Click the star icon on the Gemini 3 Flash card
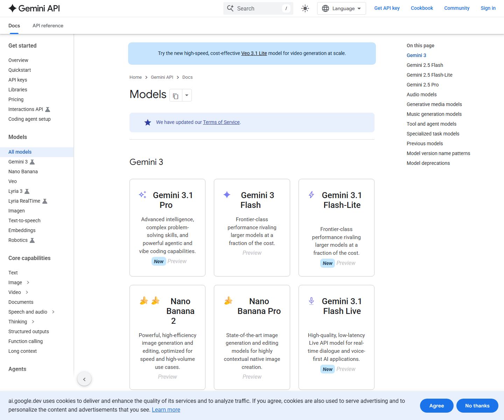Screen dimensions: 504x420 click(x=227, y=195)
